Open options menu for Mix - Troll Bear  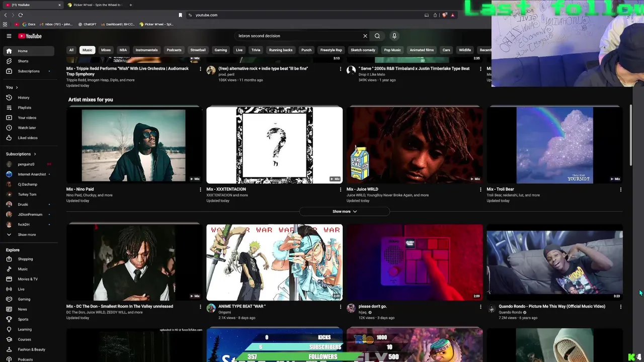[x=620, y=190]
